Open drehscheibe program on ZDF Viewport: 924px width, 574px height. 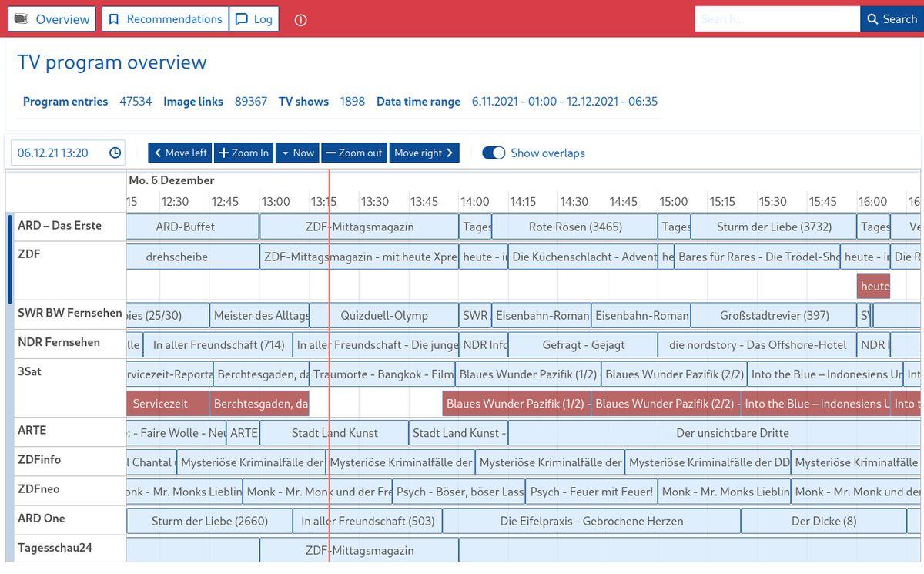192,257
